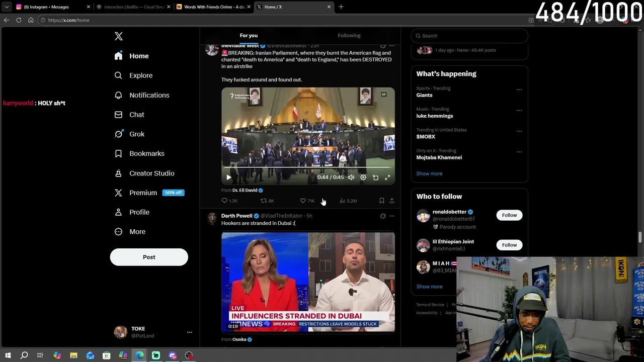Image resolution: width=644 pixels, height=362 pixels.
Task: Click the Post button
Action: pyautogui.click(x=149, y=257)
